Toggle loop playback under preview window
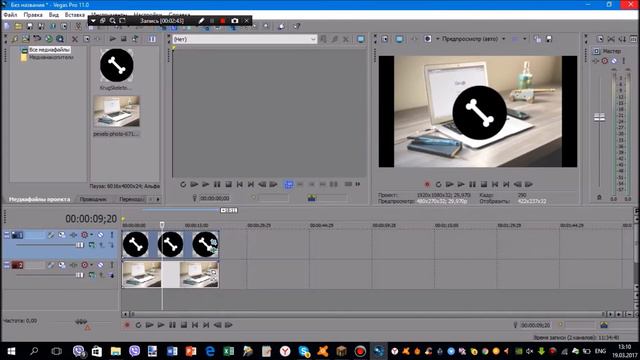 (438, 184)
